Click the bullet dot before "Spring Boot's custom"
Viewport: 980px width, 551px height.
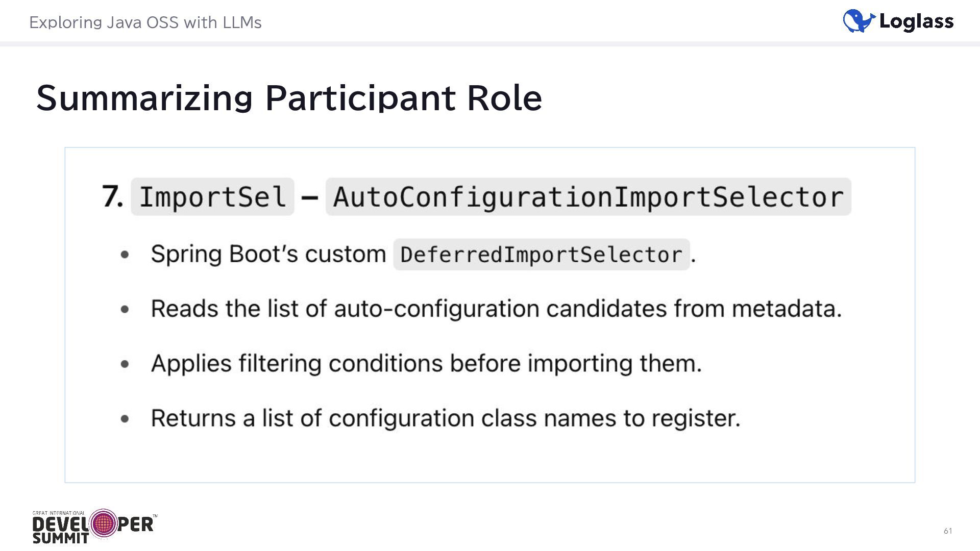[x=125, y=255]
